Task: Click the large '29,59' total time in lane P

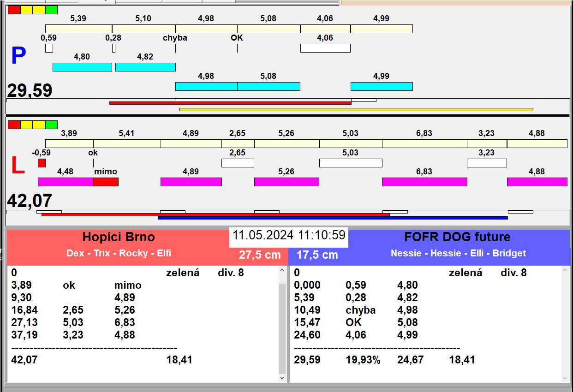Action: (30, 91)
